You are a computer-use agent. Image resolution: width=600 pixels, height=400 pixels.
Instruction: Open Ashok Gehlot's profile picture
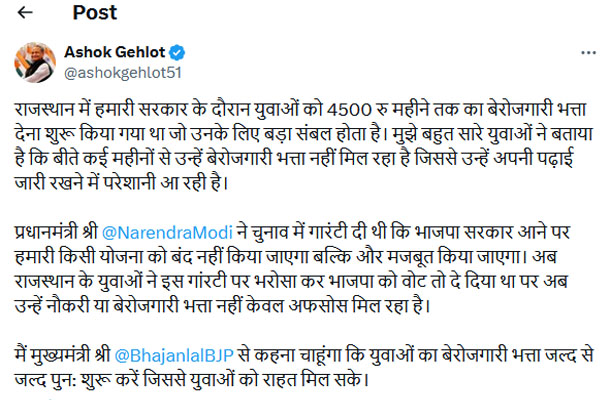35,61
